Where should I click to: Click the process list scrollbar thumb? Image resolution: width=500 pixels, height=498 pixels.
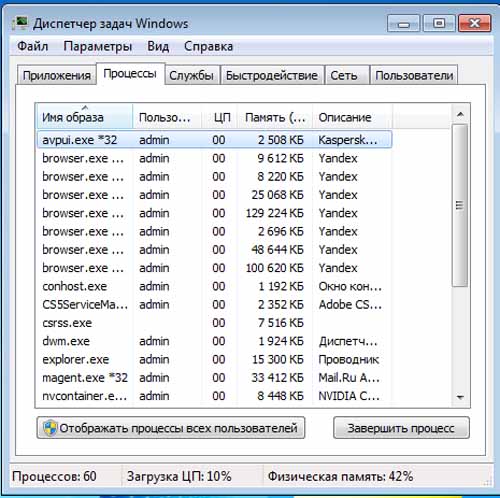tap(460, 205)
